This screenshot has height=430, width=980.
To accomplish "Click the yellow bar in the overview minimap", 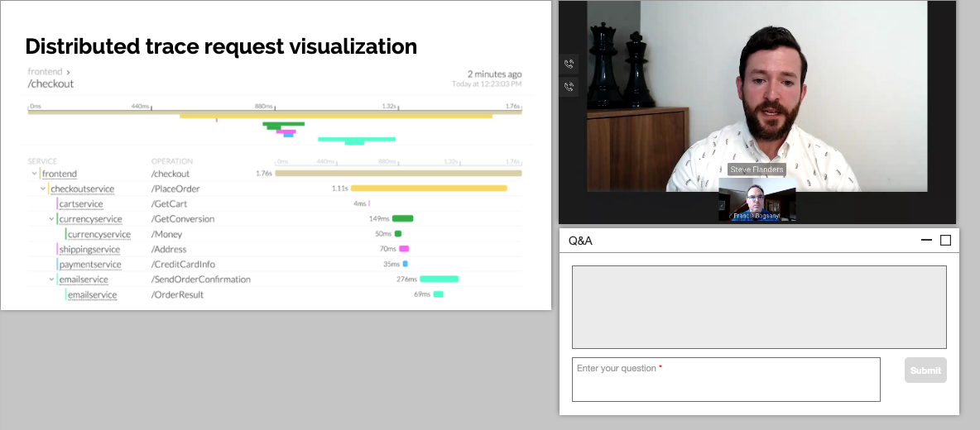I will (x=336, y=116).
